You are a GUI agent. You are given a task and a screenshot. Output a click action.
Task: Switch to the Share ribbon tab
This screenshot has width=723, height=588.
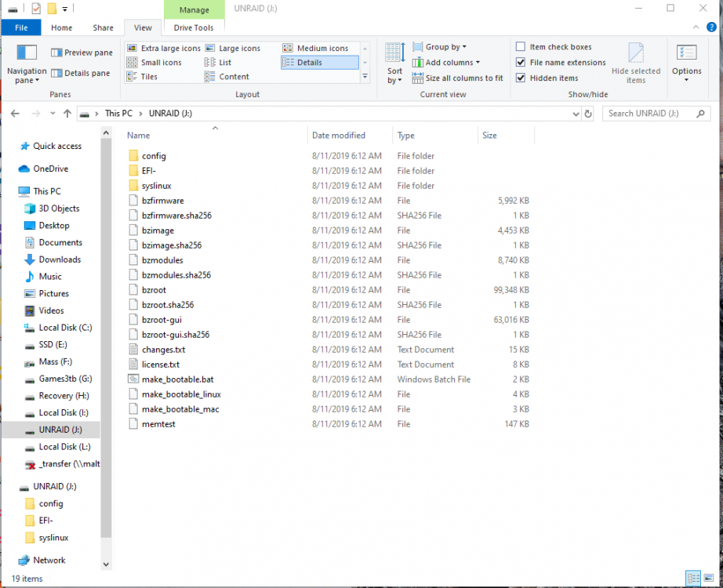pos(103,27)
